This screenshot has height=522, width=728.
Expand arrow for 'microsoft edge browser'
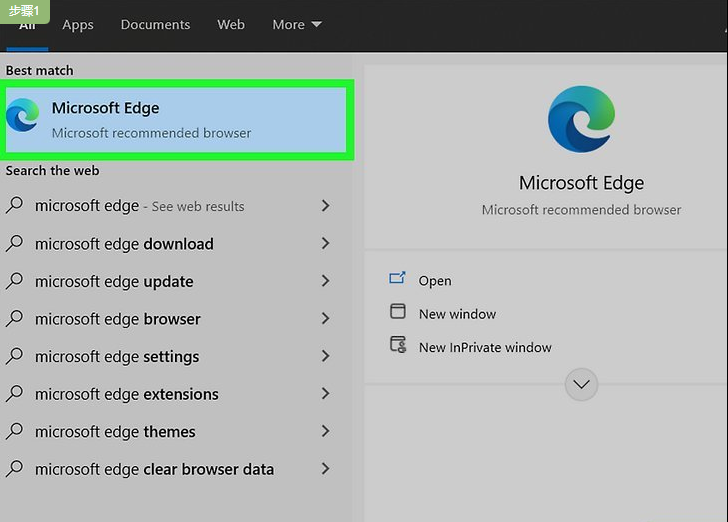(325, 319)
